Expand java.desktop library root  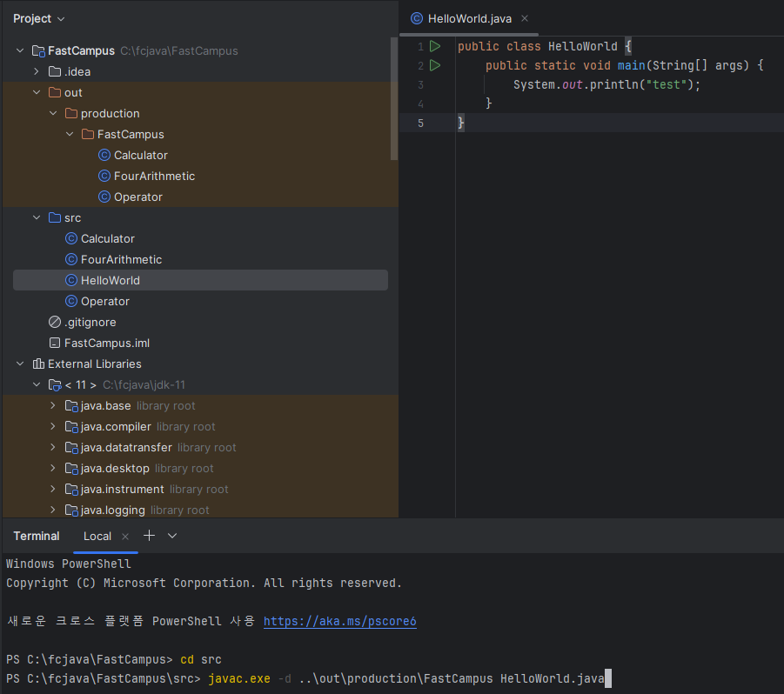[x=53, y=468]
